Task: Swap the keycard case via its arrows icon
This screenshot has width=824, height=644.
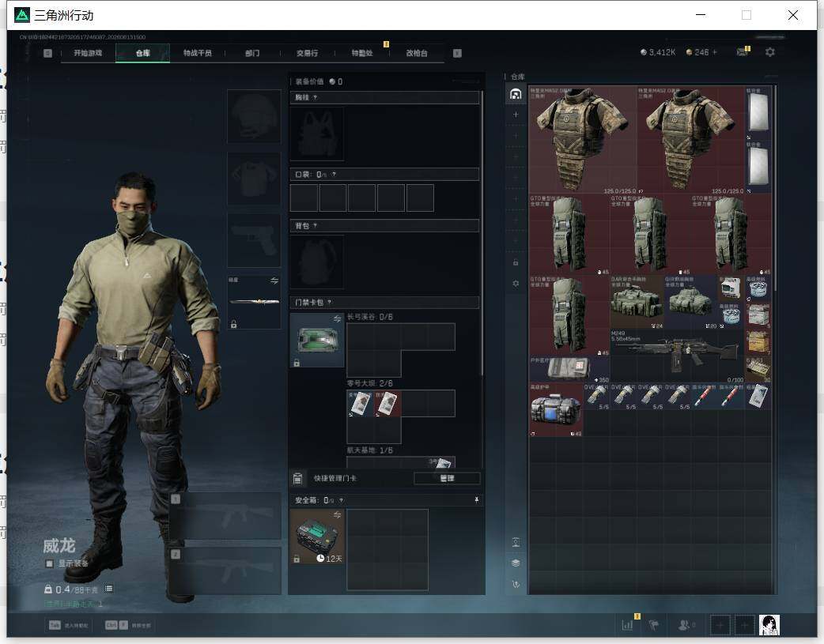Action: (x=338, y=319)
